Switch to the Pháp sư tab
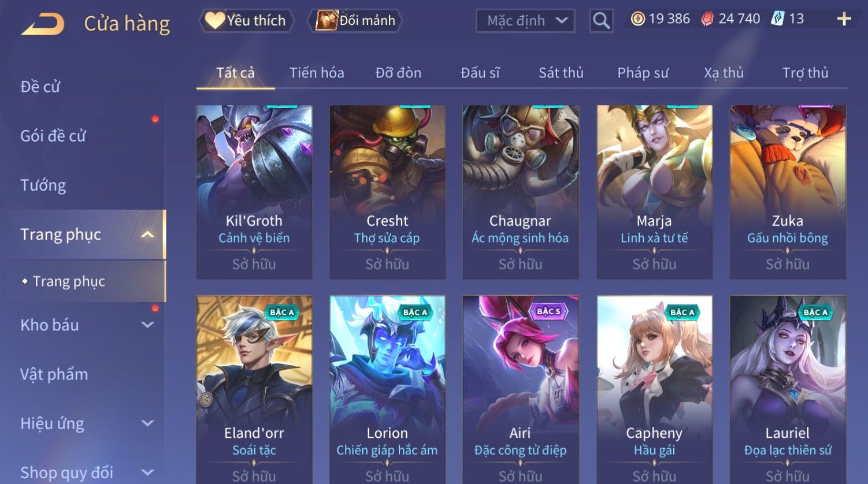 coord(643,73)
